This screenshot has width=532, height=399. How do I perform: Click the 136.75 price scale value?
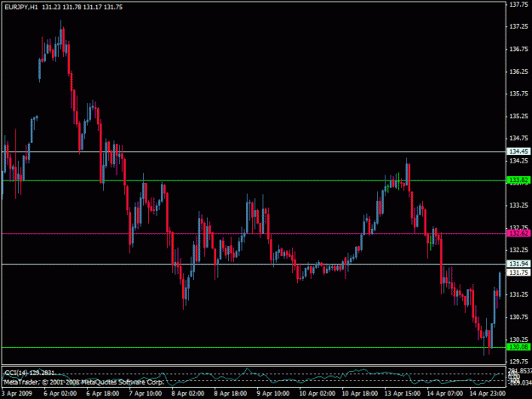click(518, 49)
